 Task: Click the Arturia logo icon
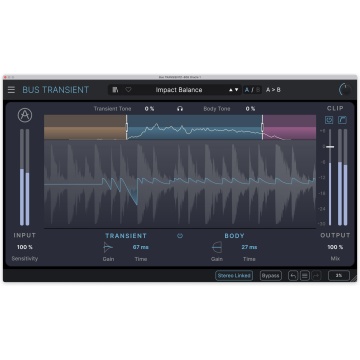click(x=25, y=116)
